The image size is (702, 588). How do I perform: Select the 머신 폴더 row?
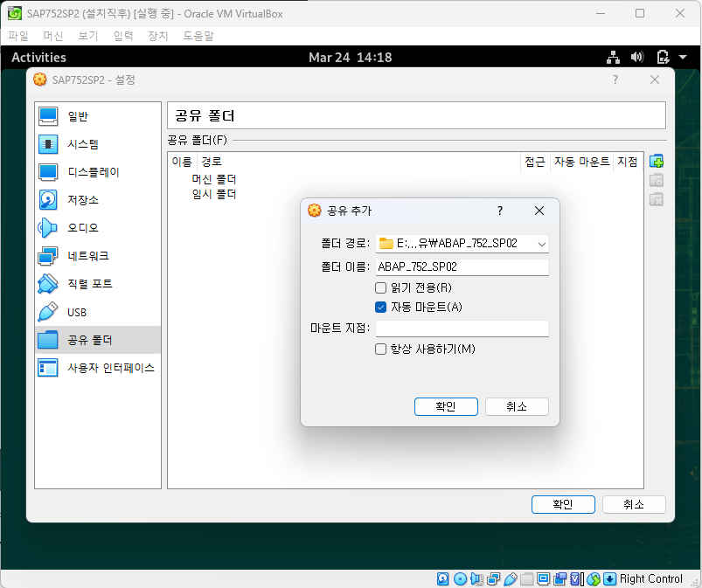tap(214, 179)
